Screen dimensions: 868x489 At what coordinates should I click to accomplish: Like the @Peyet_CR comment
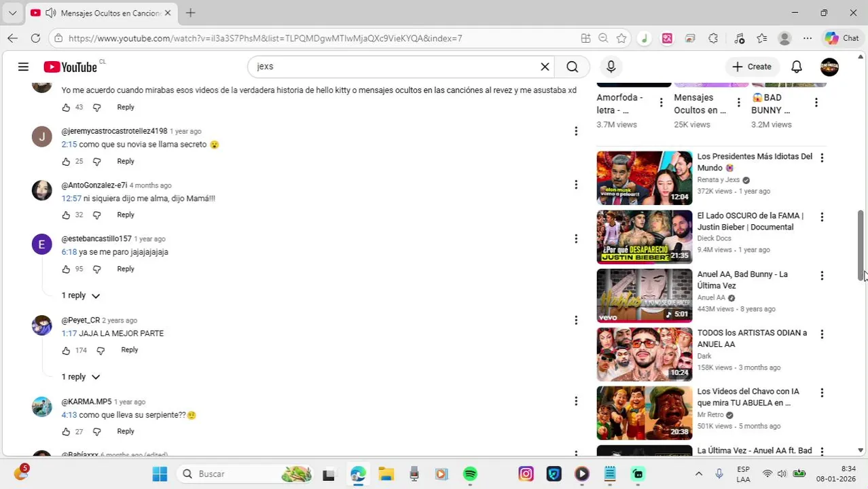point(66,350)
